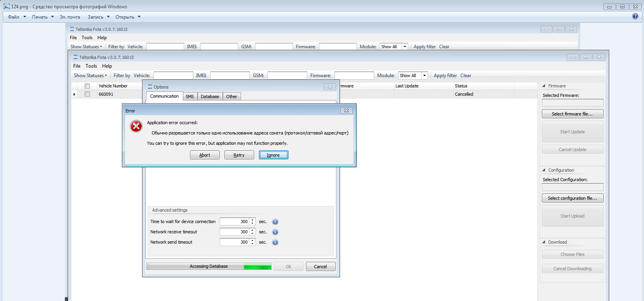Toggle the checkbox for vehicle 660091
The height and width of the screenshot is (301, 644).
point(87,94)
